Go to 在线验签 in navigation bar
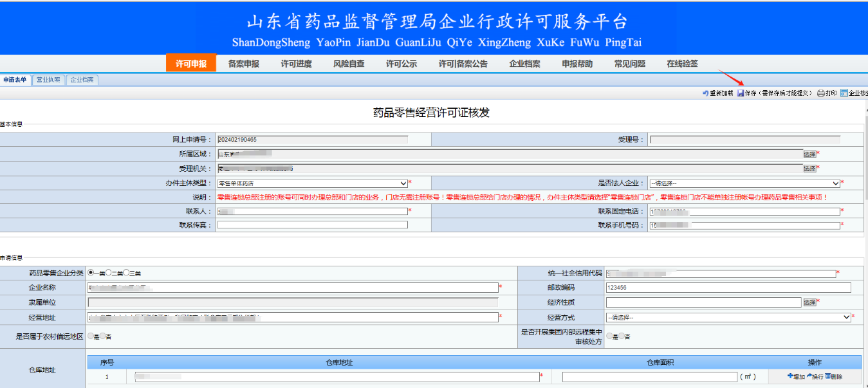Viewport: 868px width, 388px height. (x=682, y=64)
